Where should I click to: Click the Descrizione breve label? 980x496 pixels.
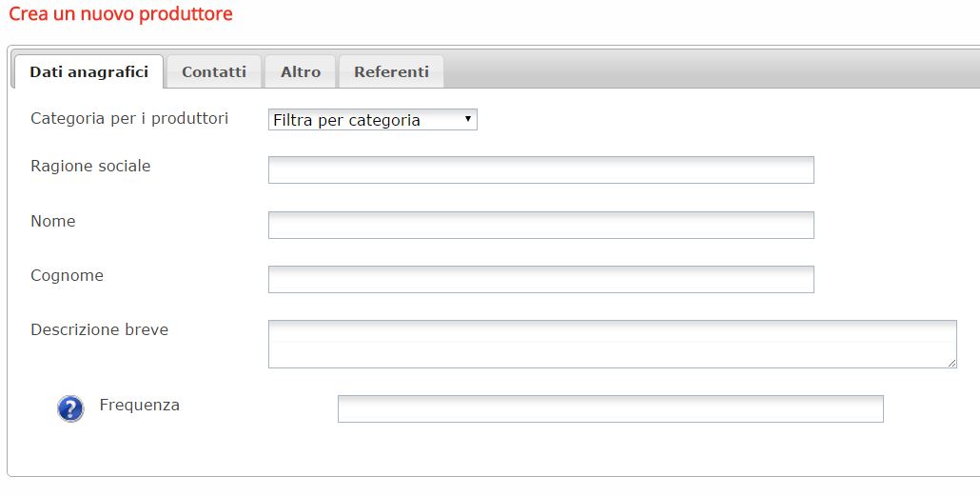tap(99, 330)
